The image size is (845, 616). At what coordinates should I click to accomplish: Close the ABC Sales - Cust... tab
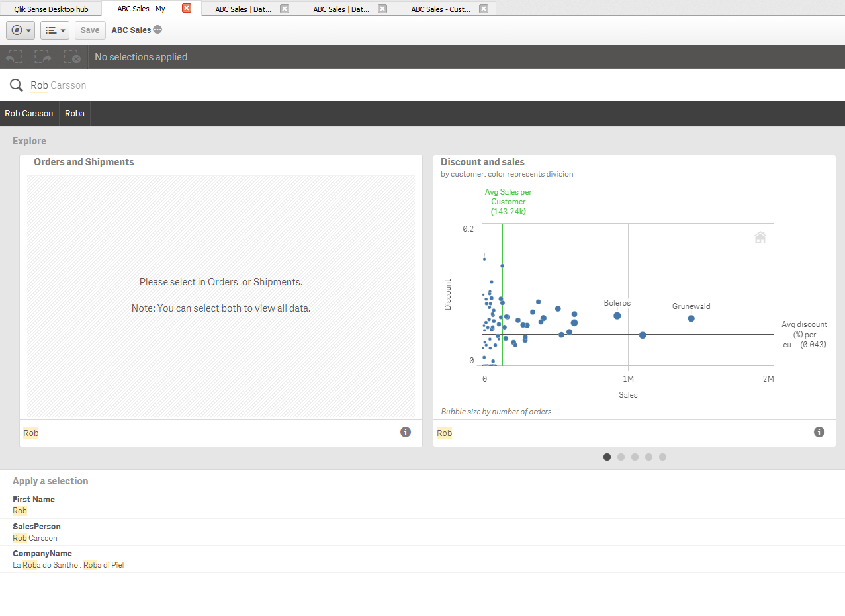[484, 9]
